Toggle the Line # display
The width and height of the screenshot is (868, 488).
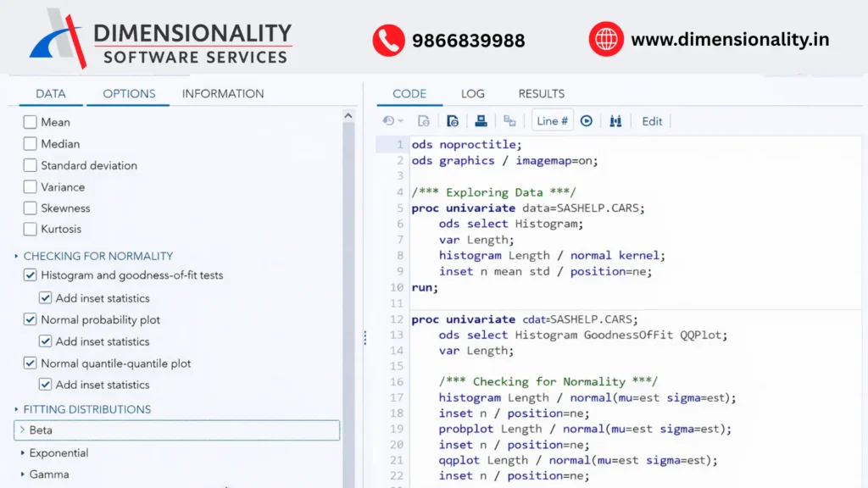pyautogui.click(x=552, y=120)
